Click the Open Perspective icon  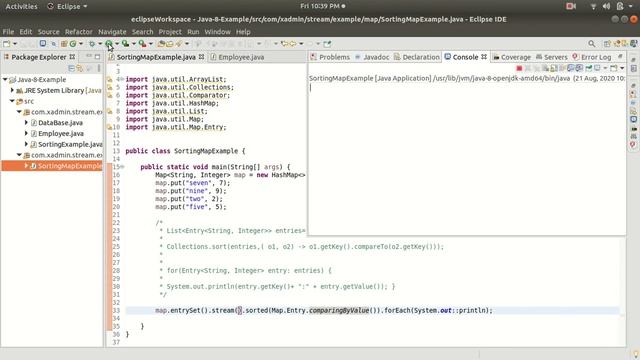point(607,44)
